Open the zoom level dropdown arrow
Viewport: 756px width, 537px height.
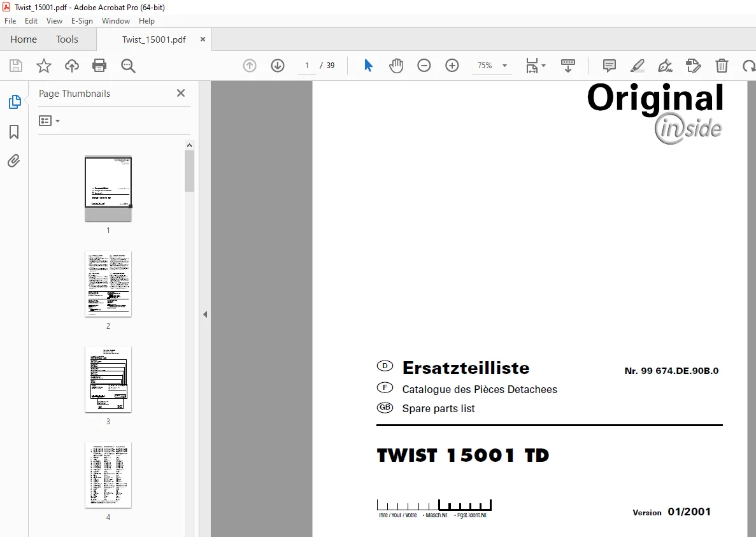505,66
